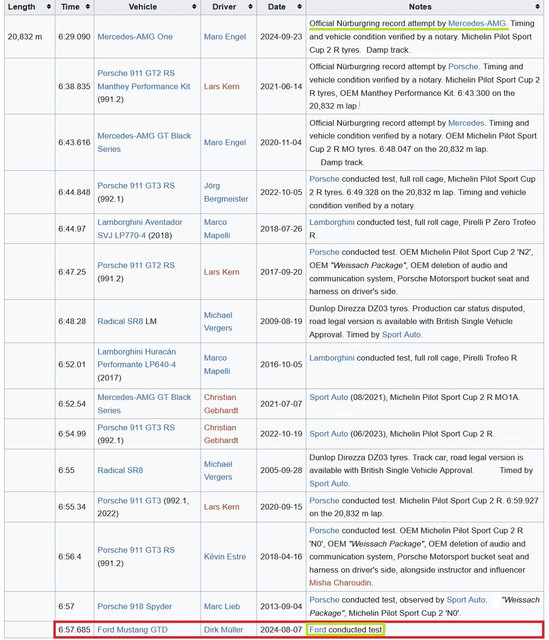
Task: Open Sport Auto link in 6:57 row notes
Action: point(467,600)
